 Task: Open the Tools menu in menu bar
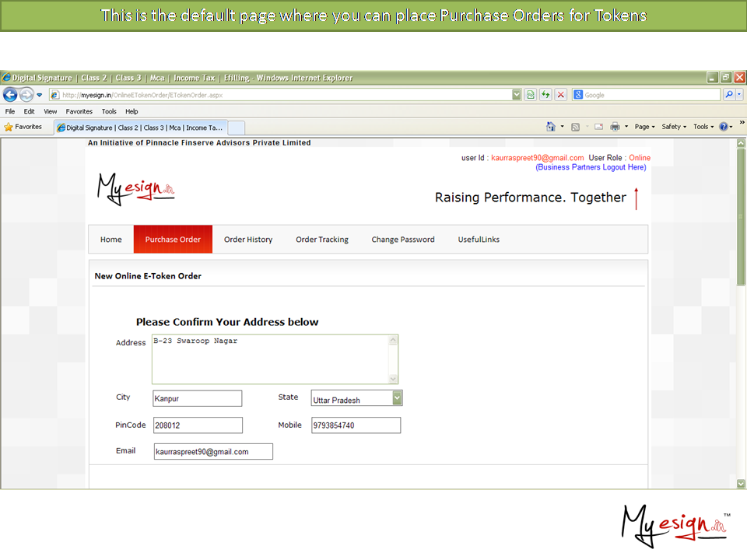109,111
